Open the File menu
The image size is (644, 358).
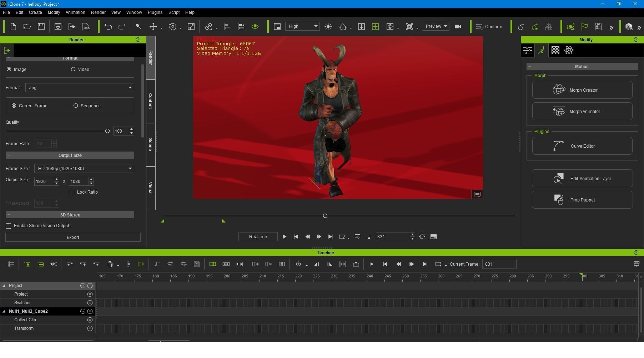pyautogui.click(x=6, y=12)
